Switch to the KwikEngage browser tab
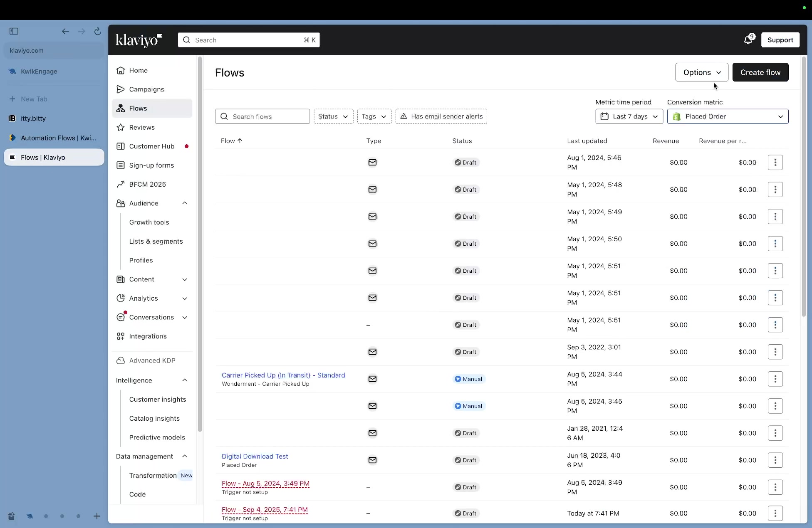 (54, 72)
